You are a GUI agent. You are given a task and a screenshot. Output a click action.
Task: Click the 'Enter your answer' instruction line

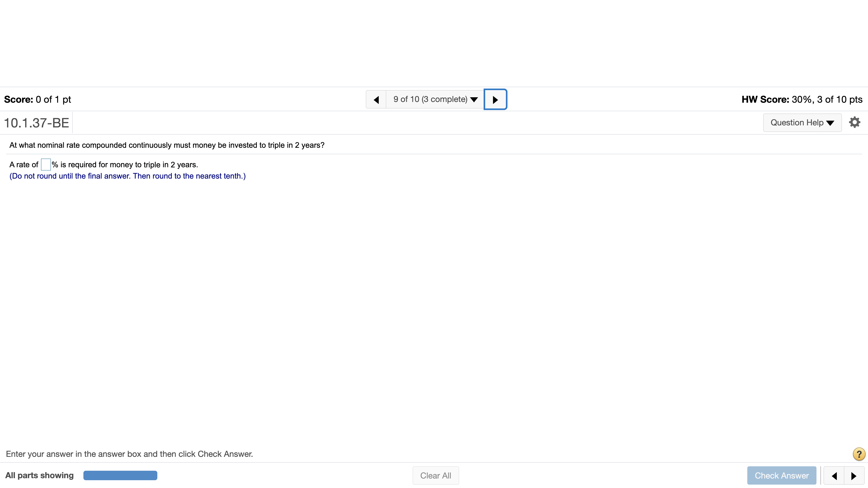(129, 454)
